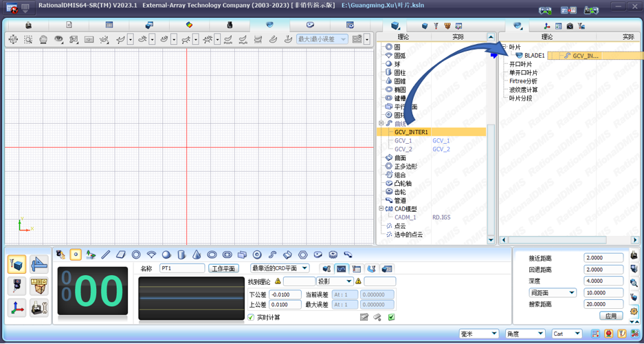Click the 工作平面 button
This screenshot has height=344, width=644.
pyautogui.click(x=223, y=268)
